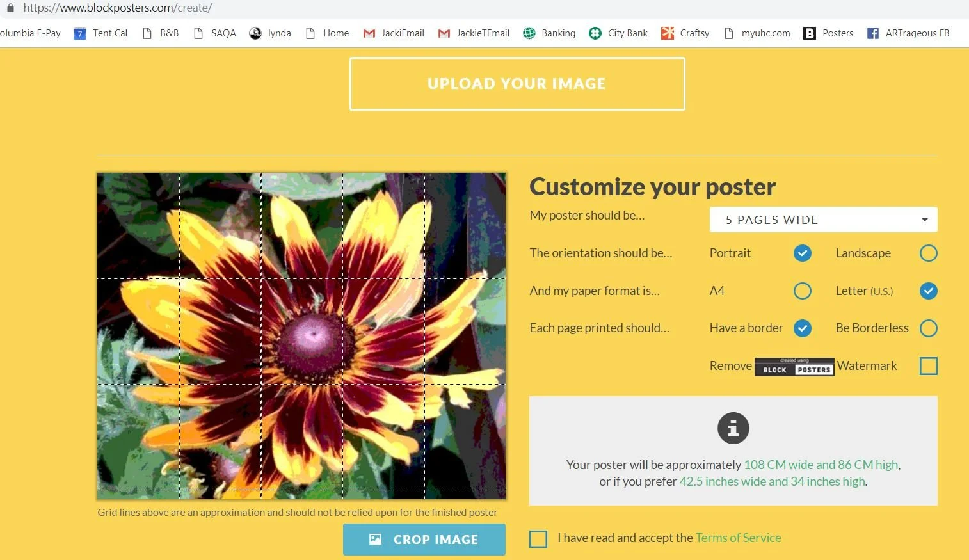Accept the Terms of Service checkbox
Screen dimensions: 969x560
pyautogui.click(x=538, y=539)
